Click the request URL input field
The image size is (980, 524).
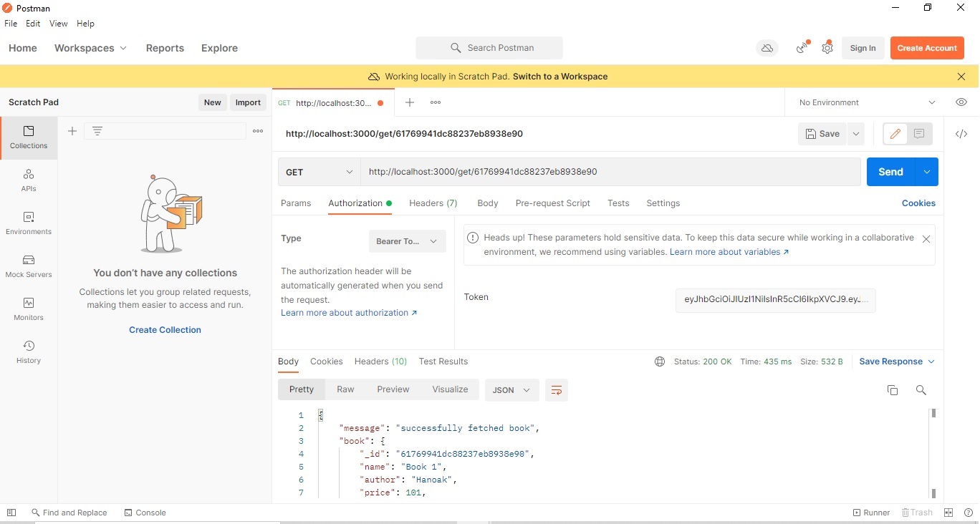[609, 172]
